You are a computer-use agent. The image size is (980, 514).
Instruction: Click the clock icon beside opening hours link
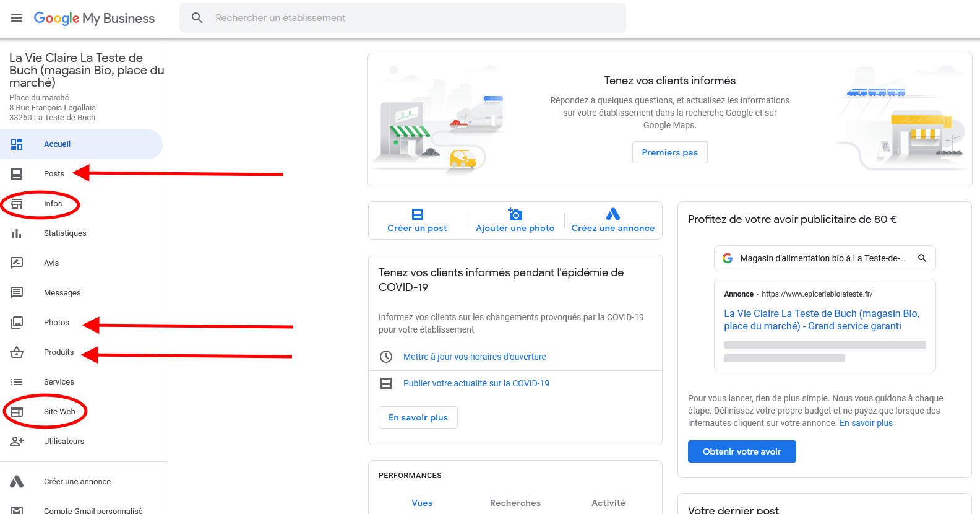[x=386, y=357]
